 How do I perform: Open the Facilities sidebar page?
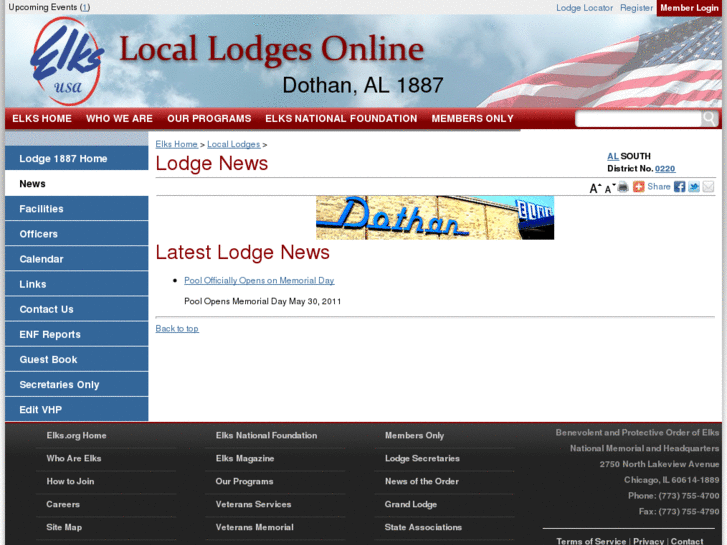(x=77, y=209)
